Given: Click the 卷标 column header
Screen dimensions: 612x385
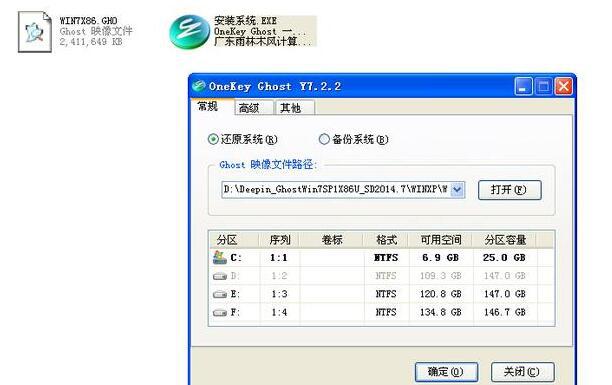Looking at the screenshot, I should pyautogui.click(x=332, y=240).
